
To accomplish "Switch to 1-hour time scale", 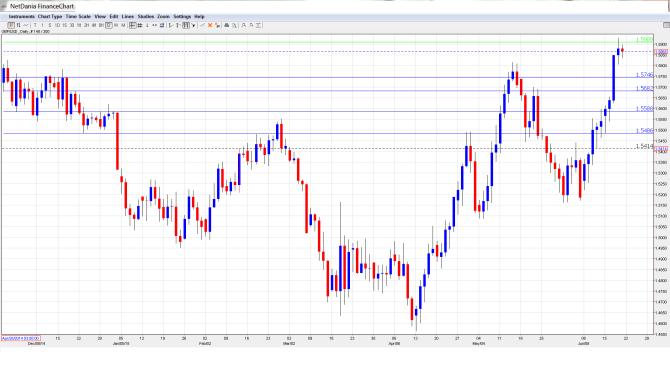I will 79,26.
